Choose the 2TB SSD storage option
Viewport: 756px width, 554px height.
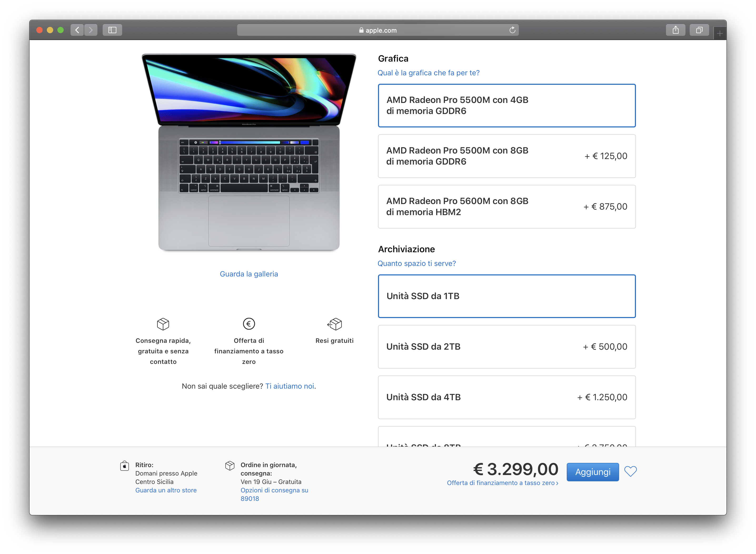point(506,347)
